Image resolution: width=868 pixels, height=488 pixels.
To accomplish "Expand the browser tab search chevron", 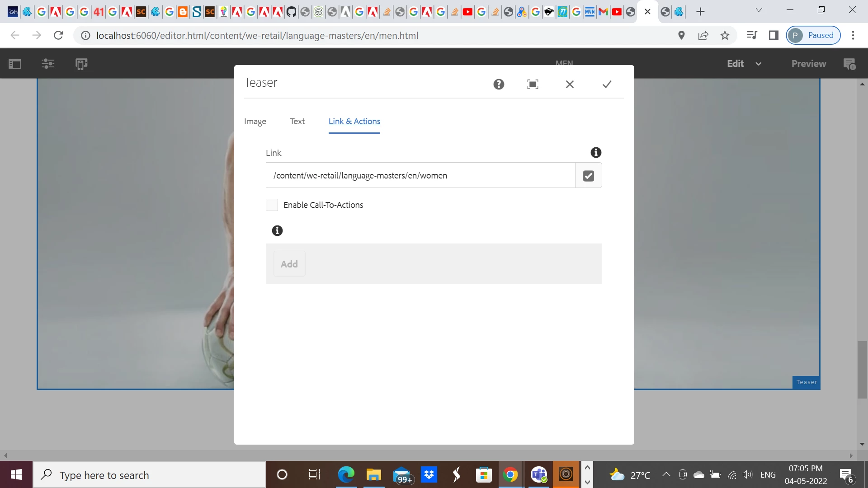I will [x=759, y=10].
